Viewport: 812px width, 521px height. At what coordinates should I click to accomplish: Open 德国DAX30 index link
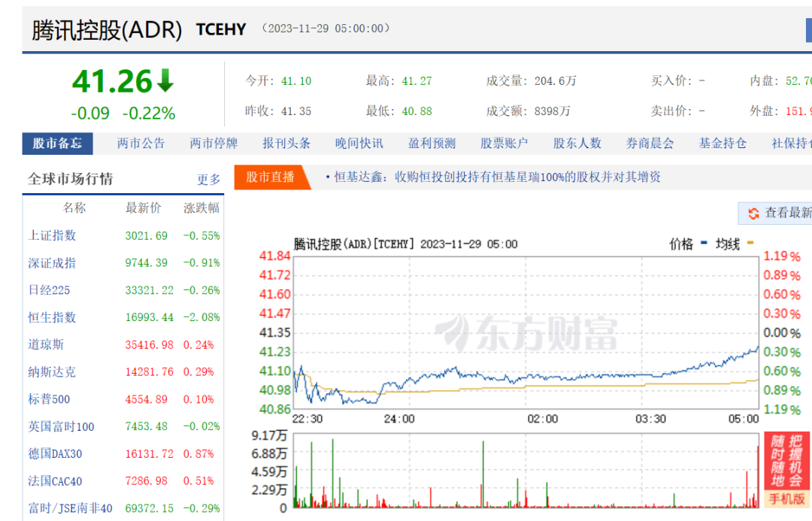point(55,453)
